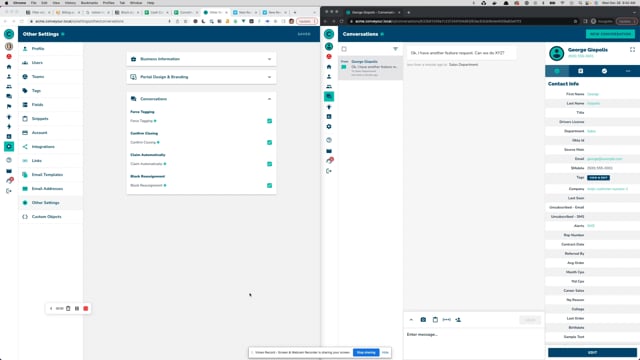Open the conversation list filter funnel
Screen dimensions: 640x360
(395, 49)
